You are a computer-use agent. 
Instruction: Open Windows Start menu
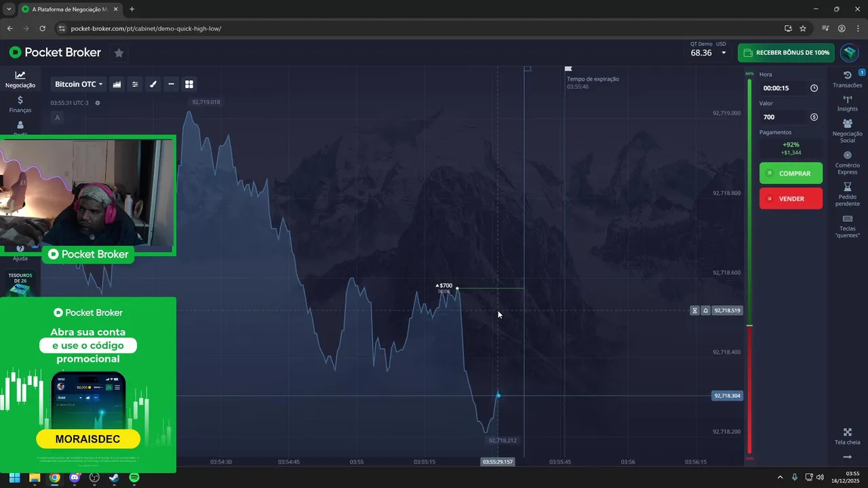point(14,477)
